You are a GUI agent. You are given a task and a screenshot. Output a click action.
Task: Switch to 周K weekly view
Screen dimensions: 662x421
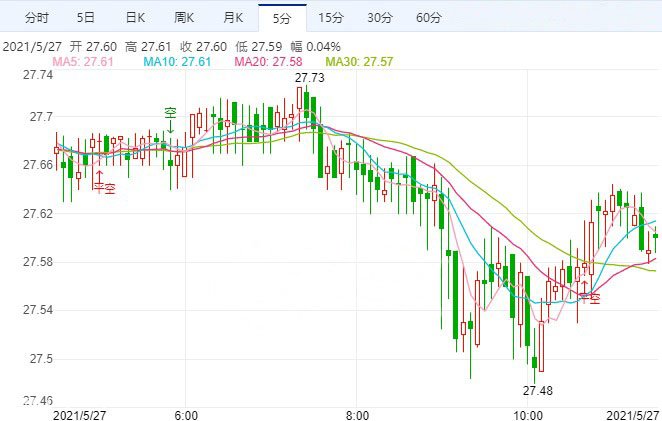coord(186,18)
